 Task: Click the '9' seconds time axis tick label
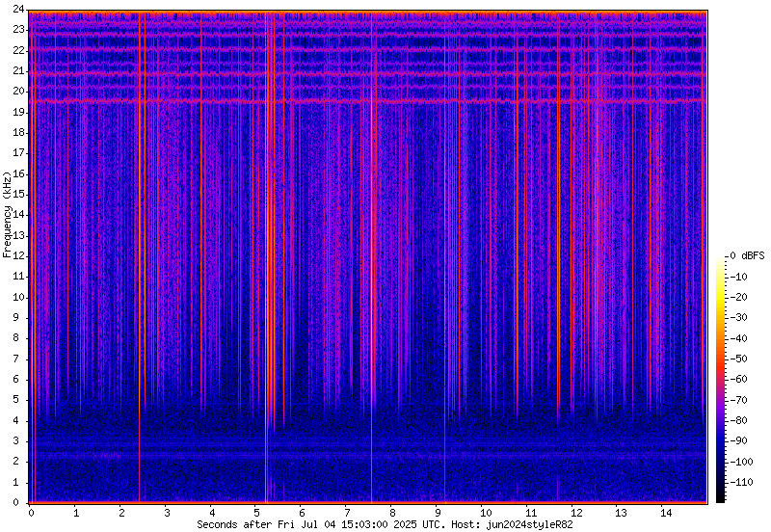pyautogui.click(x=438, y=514)
